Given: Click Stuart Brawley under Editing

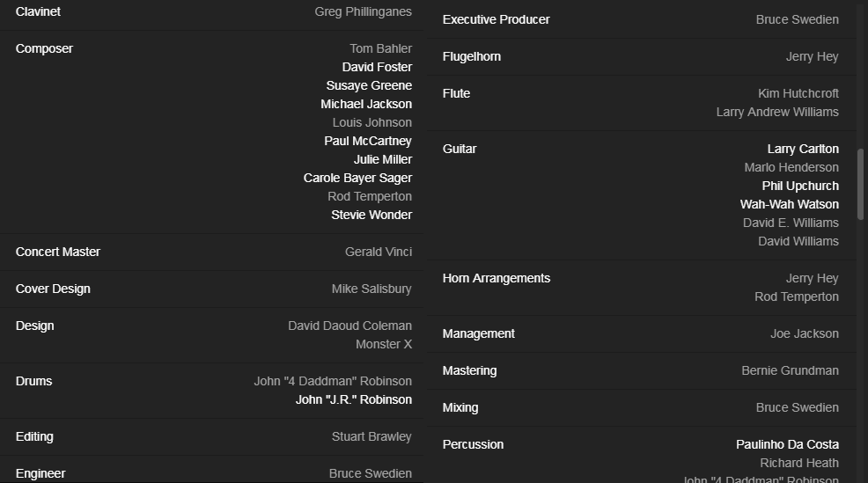Looking at the screenshot, I should [371, 436].
